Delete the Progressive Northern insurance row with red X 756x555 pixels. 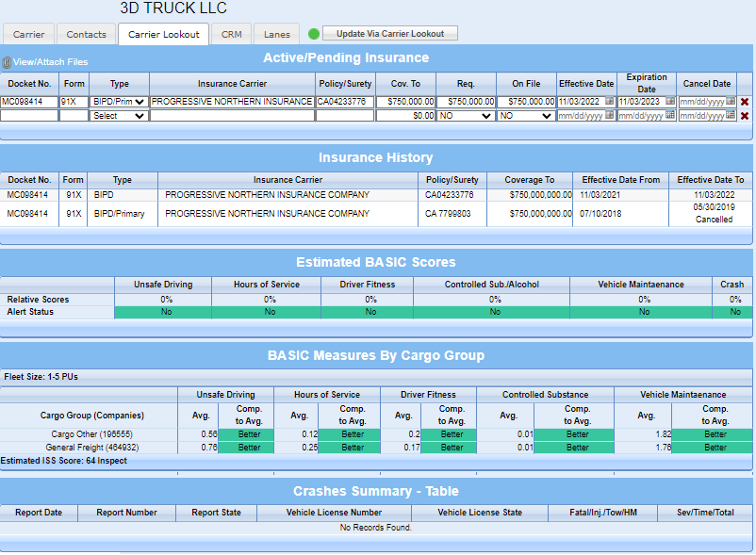pyautogui.click(x=745, y=102)
